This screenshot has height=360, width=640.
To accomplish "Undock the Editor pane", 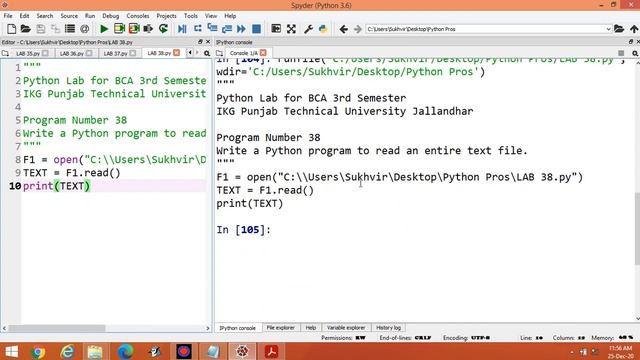I will tap(200, 42).
